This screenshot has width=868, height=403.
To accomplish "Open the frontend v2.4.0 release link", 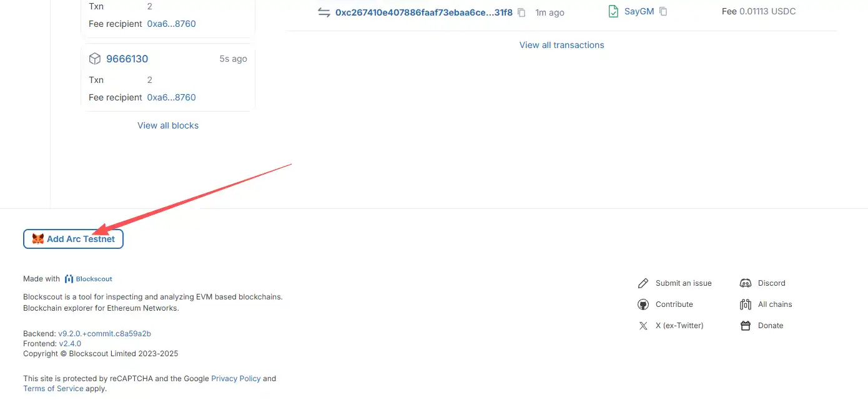I will click(x=70, y=343).
